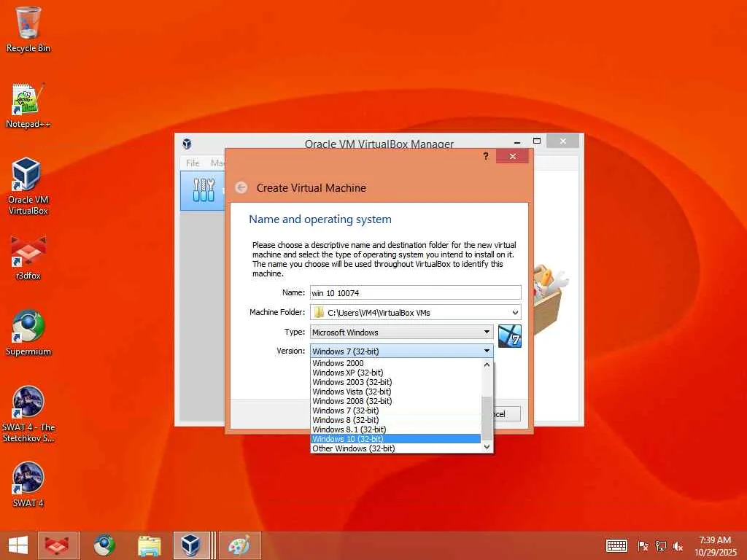The width and height of the screenshot is (747, 560).
Task: Open the muted volume tray icon
Action: (x=678, y=545)
